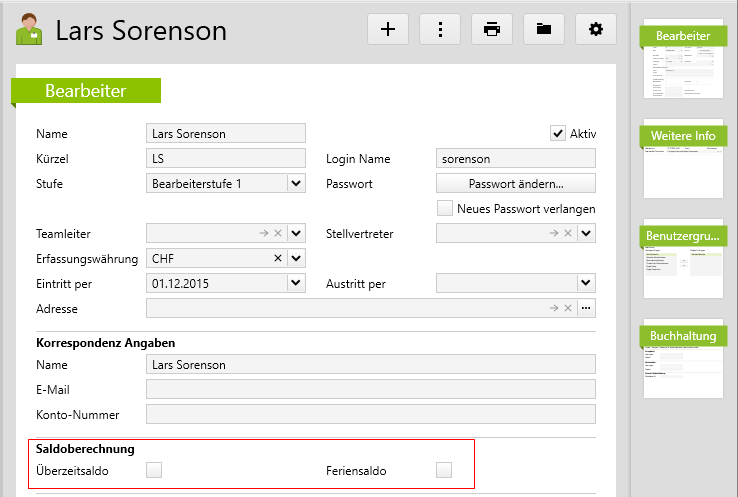
Task: Expand the Stufe dropdown
Action: [296, 184]
